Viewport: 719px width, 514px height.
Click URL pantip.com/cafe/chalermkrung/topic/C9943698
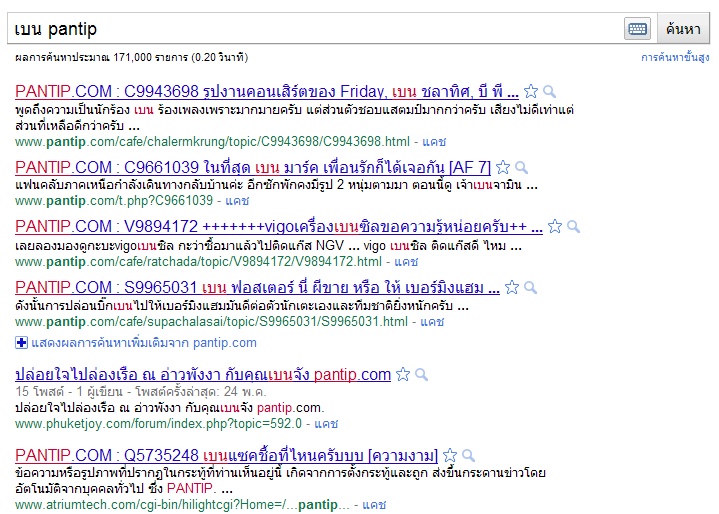[212, 141]
